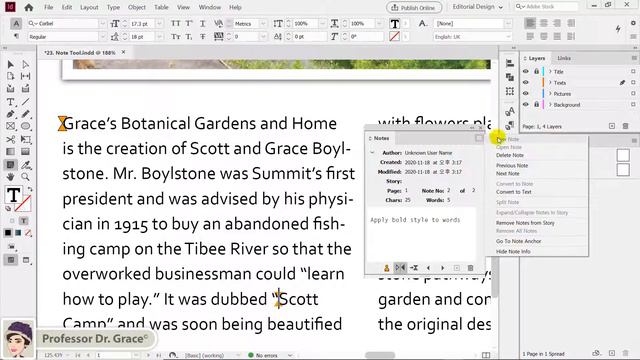
Task: Choose Remove Notes from Story
Action: (x=525, y=223)
